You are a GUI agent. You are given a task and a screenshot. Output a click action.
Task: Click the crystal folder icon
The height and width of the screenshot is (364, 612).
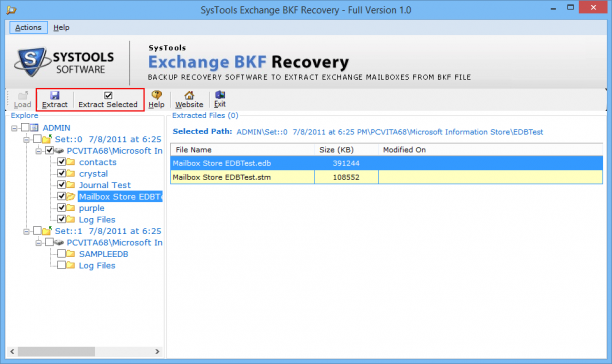pos(71,173)
